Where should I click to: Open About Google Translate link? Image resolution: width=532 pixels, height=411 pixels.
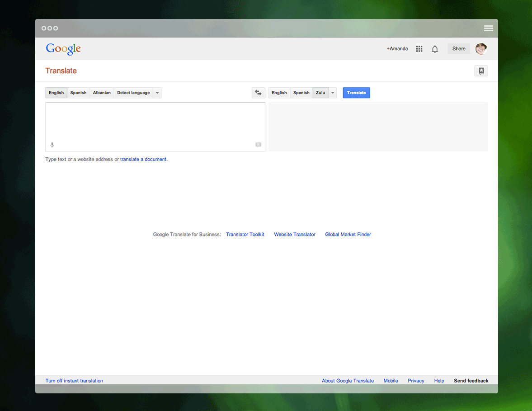348,381
